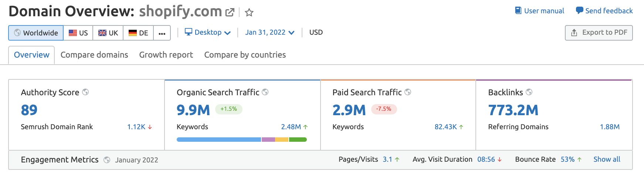The image size is (644, 175).
Task: Open the Growth report tab
Action: [166, 55]
